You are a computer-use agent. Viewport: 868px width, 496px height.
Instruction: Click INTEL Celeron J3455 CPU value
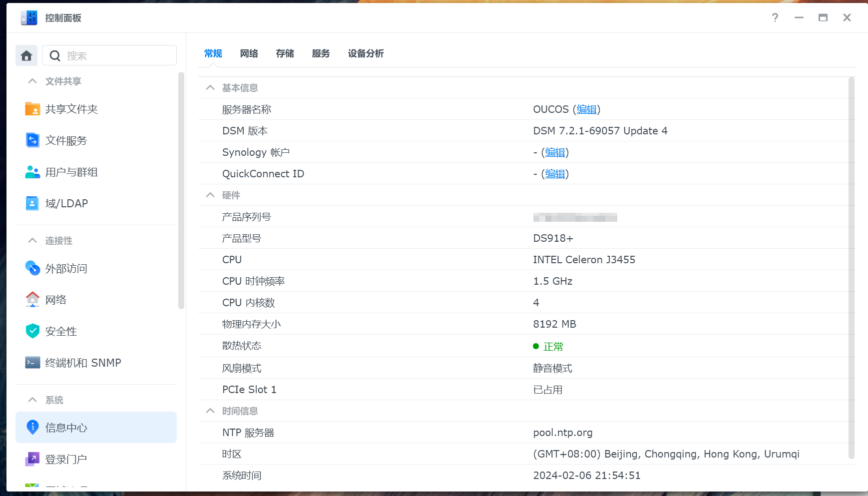tap(584, 260)
